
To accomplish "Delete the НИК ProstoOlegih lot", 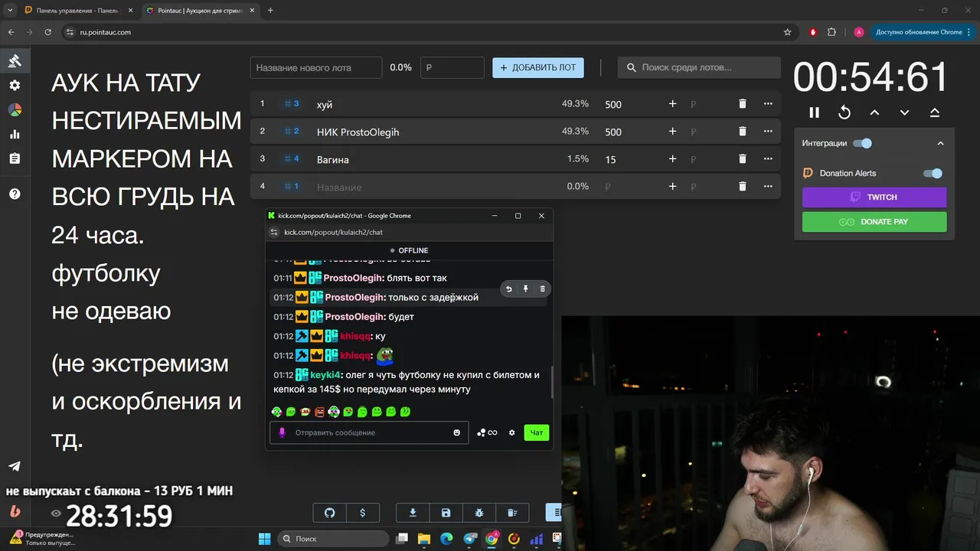I will (742, 132).
